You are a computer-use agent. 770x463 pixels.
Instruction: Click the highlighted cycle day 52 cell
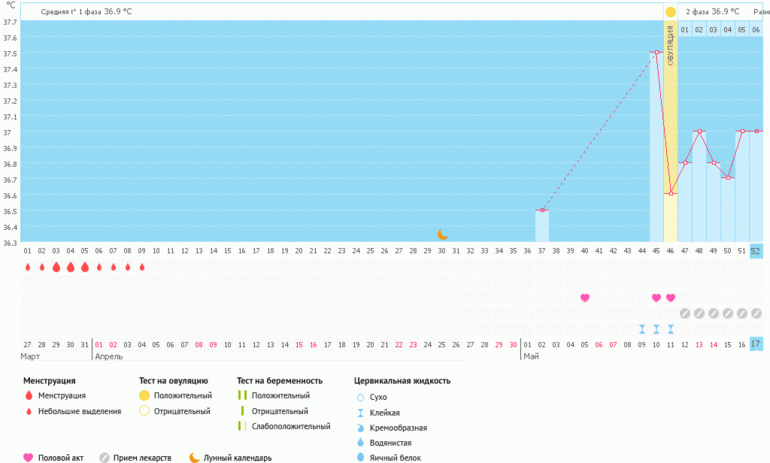(x=756, y=251)
